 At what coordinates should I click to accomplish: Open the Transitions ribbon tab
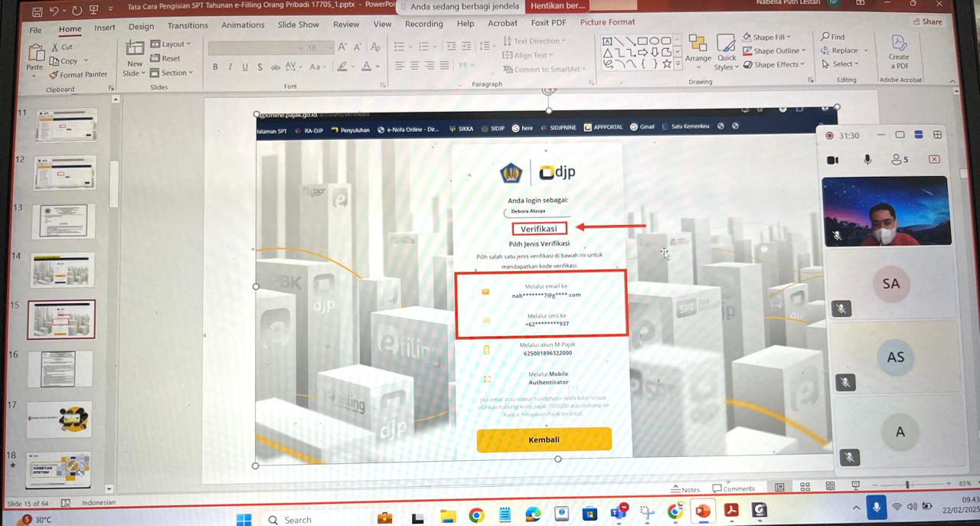[188, 25]
